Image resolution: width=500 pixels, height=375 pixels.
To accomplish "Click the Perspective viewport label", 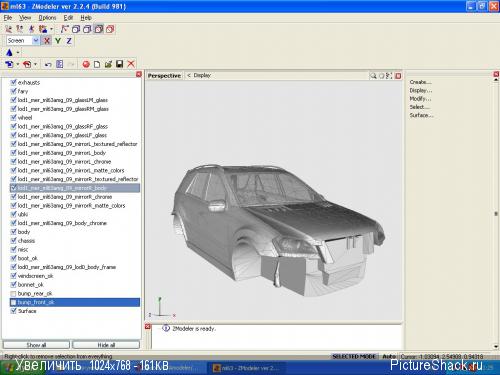I will point(164,76).
